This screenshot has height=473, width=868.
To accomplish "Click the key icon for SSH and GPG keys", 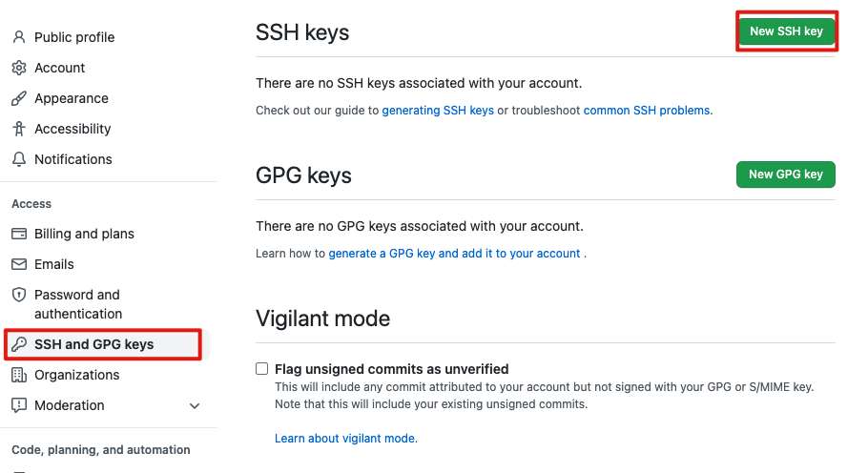I will coord(19,344).
